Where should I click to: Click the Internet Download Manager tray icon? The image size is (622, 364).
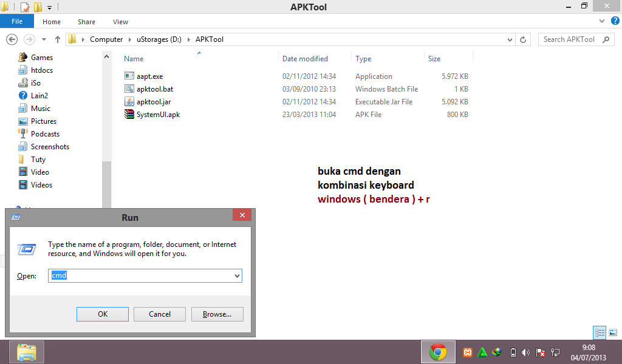click(497, 352)
